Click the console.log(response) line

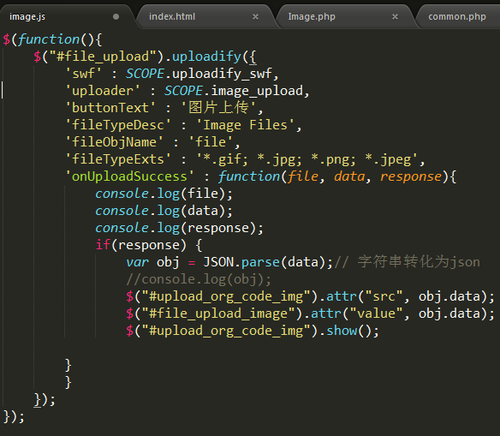point(179,228)
